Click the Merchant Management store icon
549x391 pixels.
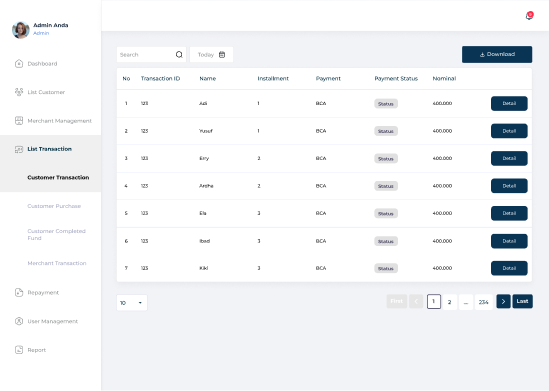19,121
